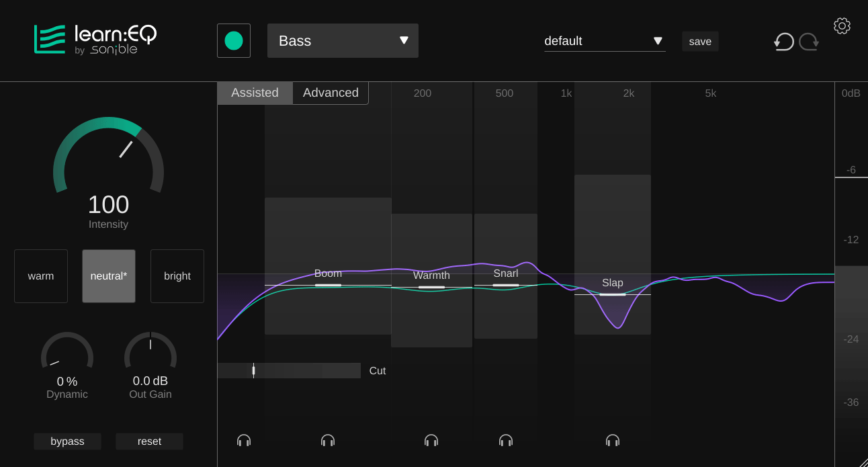The width and height of the screenshot is (868, 467).
Task: Switch to the Advanced tab
Action: pyautogui.click(x=331, y=93)
